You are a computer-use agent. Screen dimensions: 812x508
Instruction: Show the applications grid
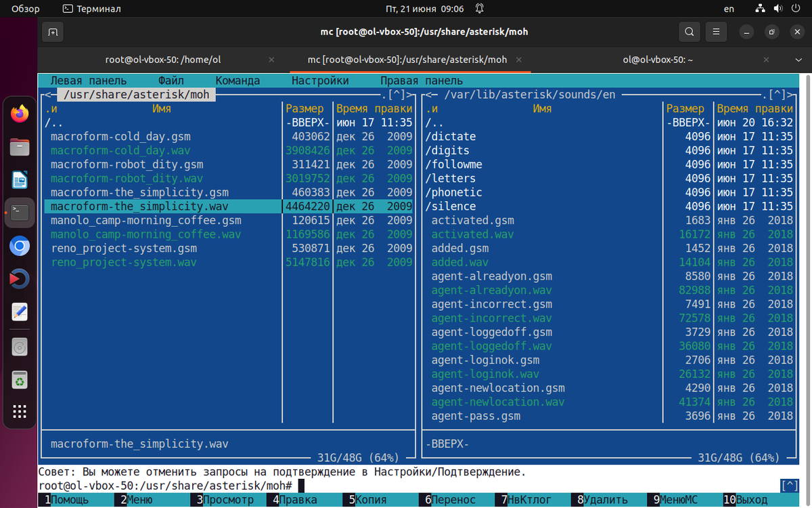pyautogui.click(x=20, y=411)
